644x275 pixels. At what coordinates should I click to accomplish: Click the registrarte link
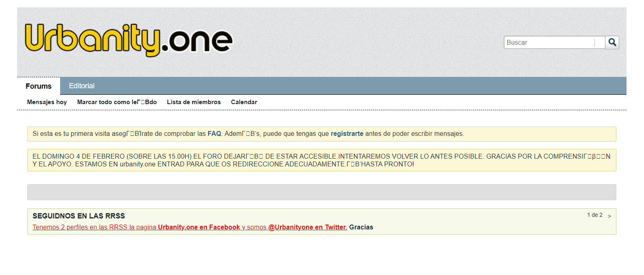coord(347,134)
